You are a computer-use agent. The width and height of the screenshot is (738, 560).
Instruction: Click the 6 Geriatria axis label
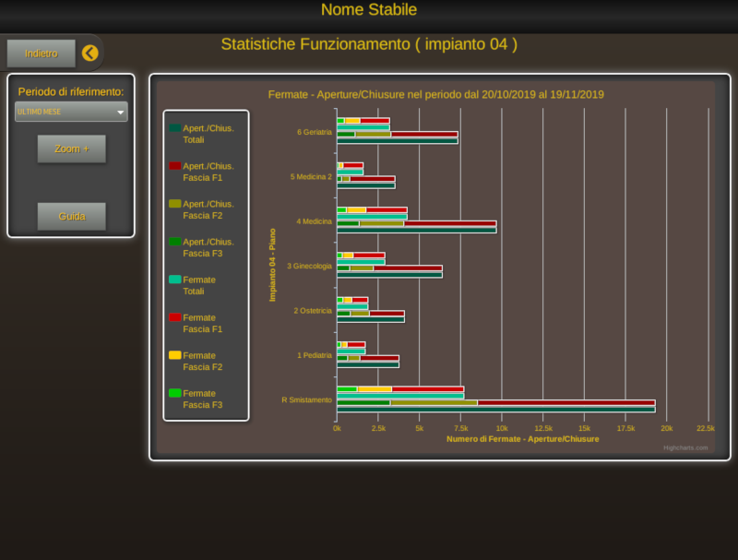tap(315, 132)
